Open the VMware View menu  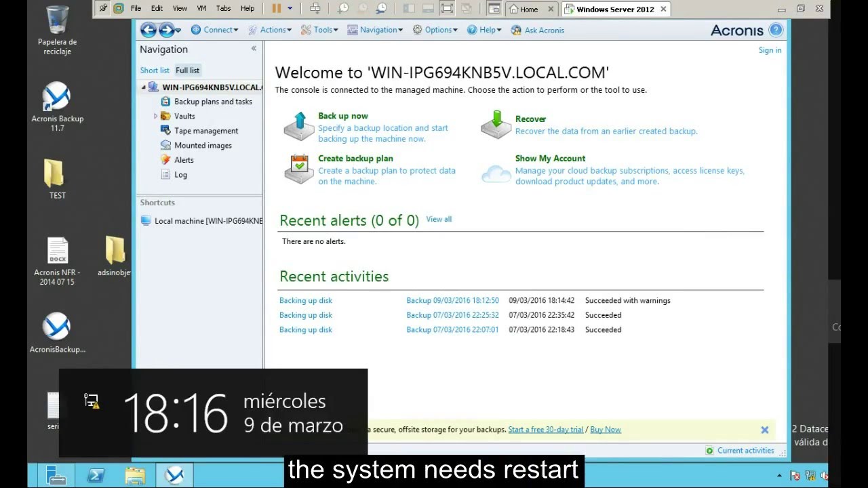tap(180, 9)
